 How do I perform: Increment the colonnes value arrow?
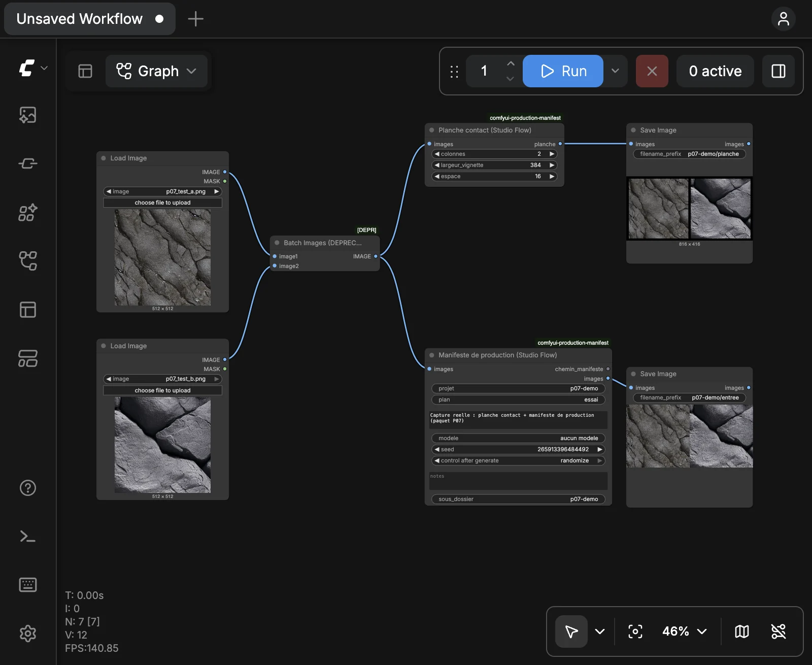tap(552, 154)
